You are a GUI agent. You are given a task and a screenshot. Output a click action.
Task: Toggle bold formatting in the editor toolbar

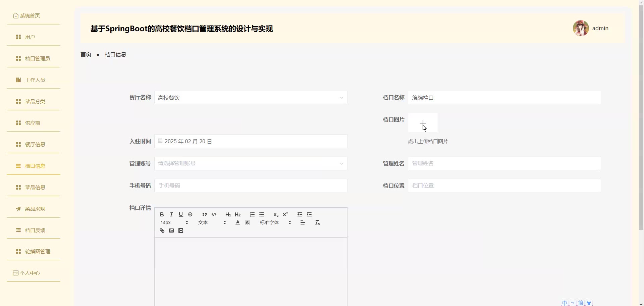pos(162,214)
